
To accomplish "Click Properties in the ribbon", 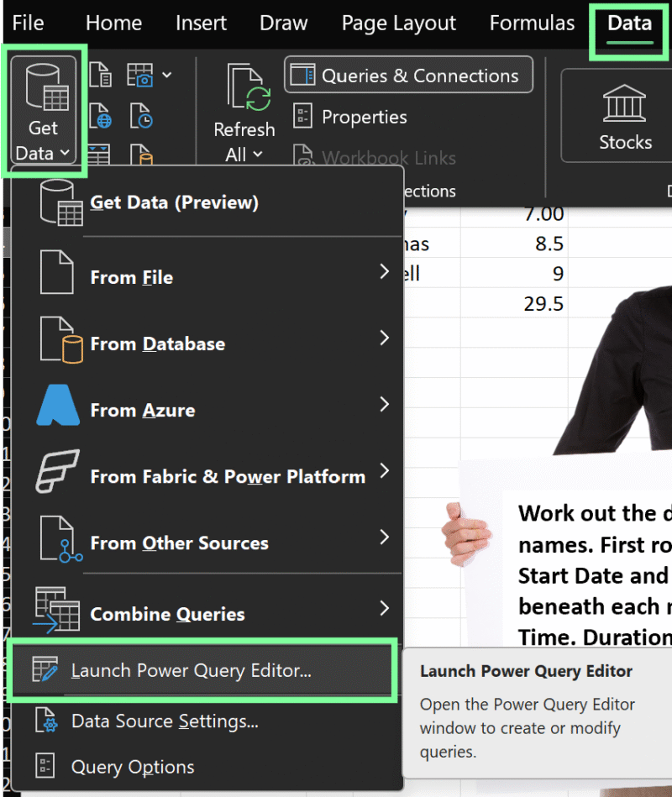I will (362, 117).
